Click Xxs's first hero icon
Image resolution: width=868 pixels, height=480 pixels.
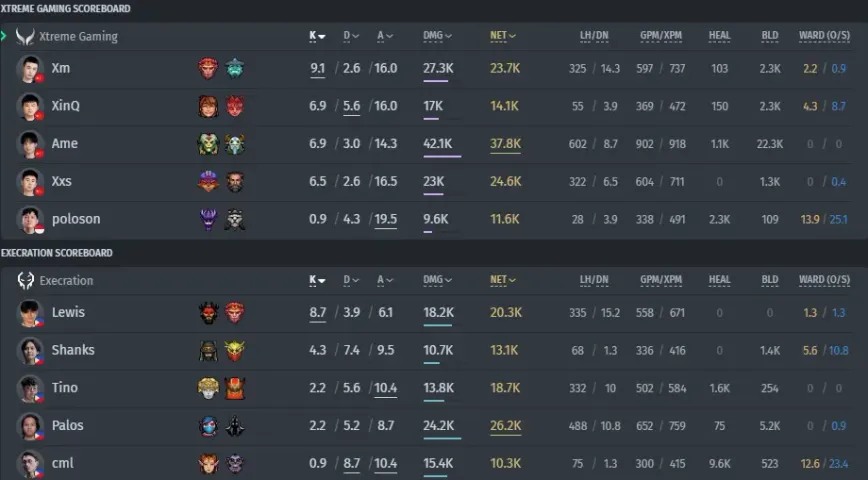click(208, 182)
